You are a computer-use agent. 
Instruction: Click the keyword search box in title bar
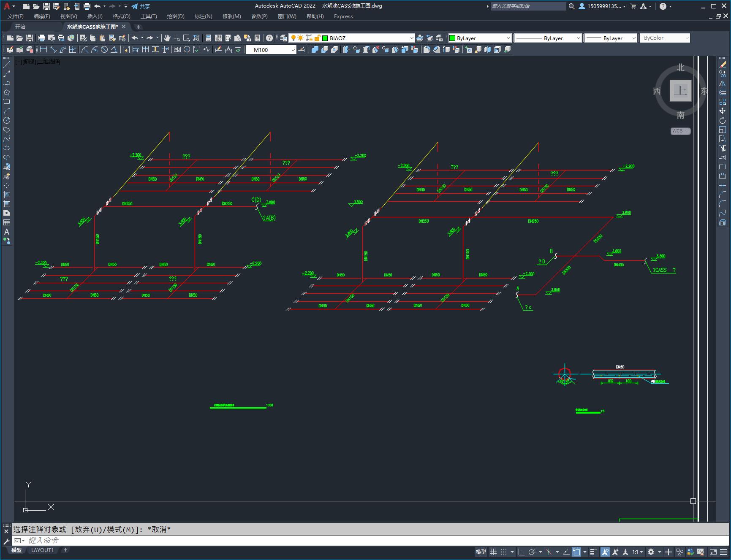tap(528, 6)
